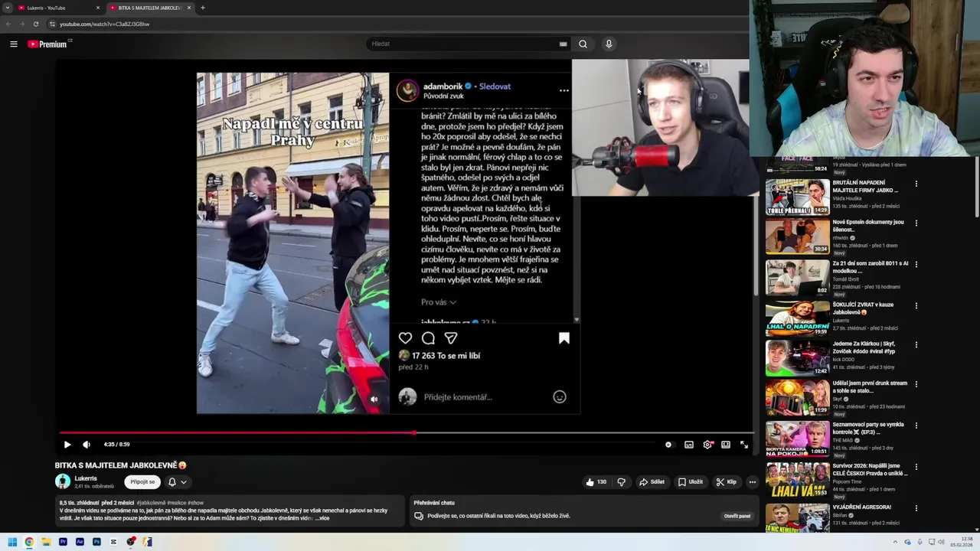
Task: Click the #jabkolevně hashtag
Action: click(152, 503)
